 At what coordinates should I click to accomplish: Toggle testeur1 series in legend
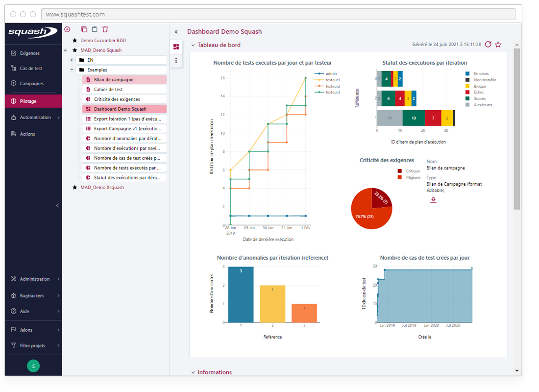(x=327, y=80)
